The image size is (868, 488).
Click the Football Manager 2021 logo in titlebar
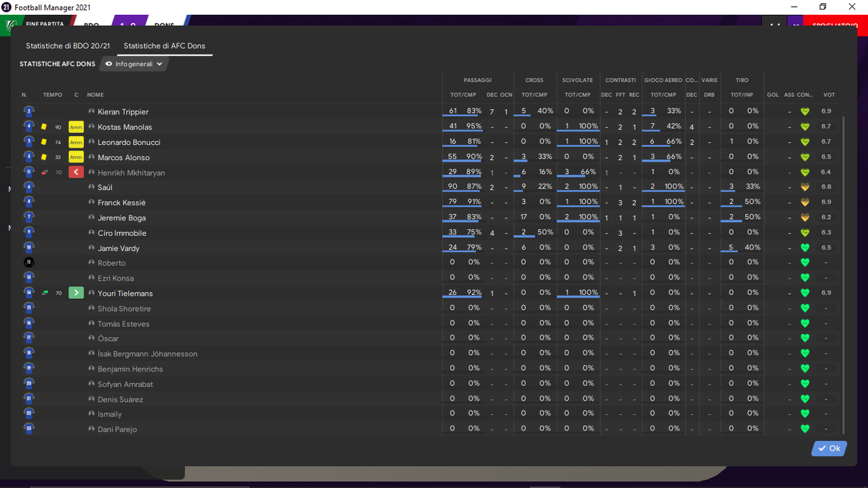tap(7, 7)
